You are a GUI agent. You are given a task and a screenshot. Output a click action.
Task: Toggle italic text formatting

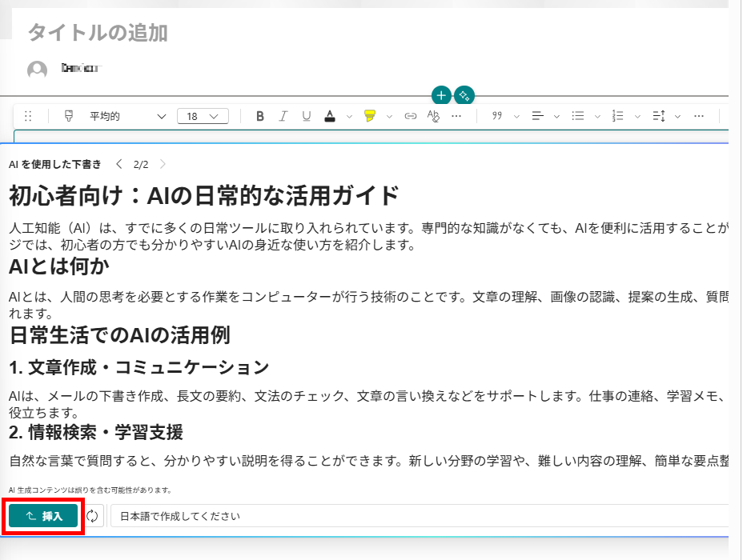coord(283,117)
